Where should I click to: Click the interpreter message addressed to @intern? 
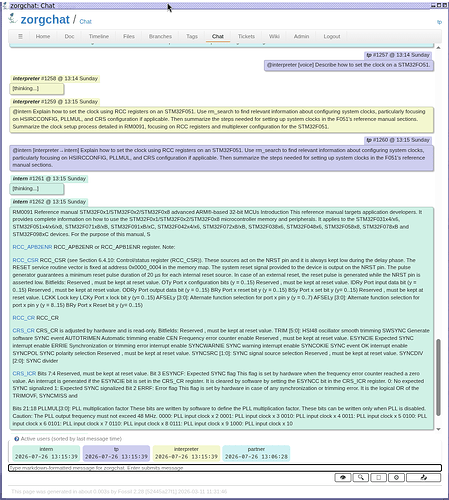pyautogui.click(x=222, y=119)
